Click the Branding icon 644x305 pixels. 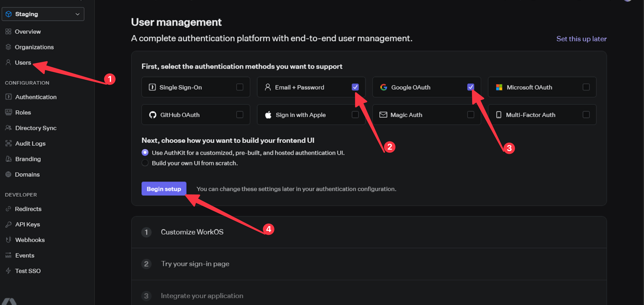click(8, 159)
